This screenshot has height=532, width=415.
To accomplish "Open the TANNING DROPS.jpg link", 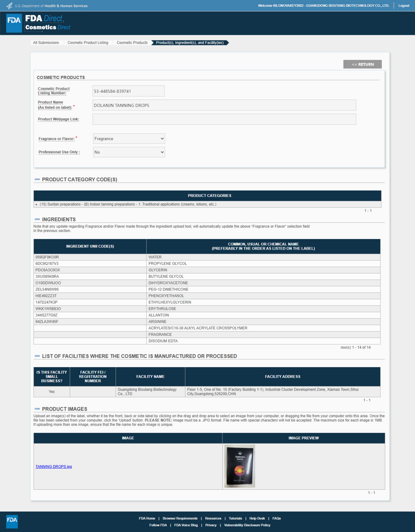I will pos(54,466).
